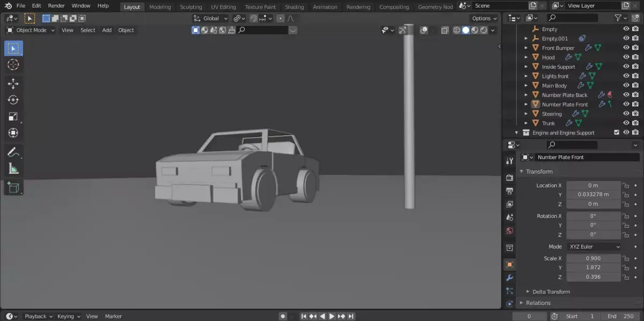
Task: Open the Physics properties tab
Action: [509, 304]
